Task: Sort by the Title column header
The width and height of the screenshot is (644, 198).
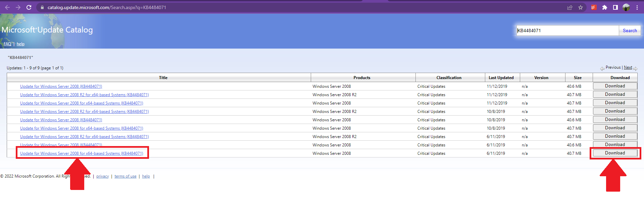Action: click(x=163, y=78)
